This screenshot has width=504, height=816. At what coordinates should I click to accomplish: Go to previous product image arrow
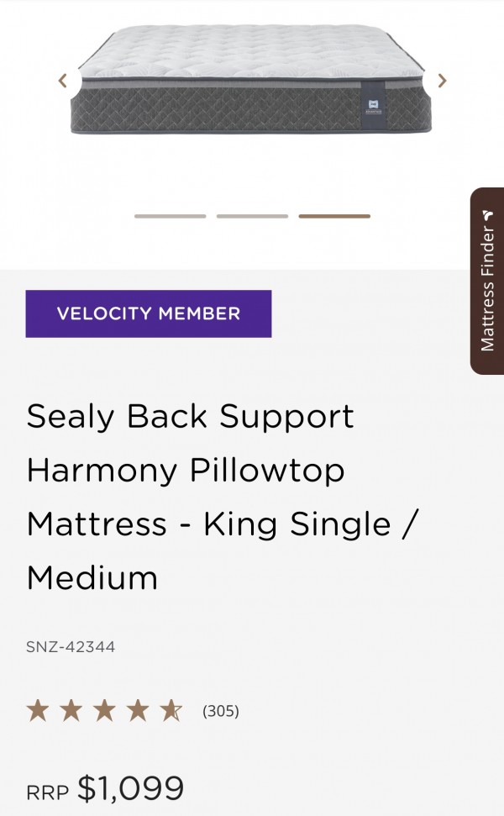63,81
